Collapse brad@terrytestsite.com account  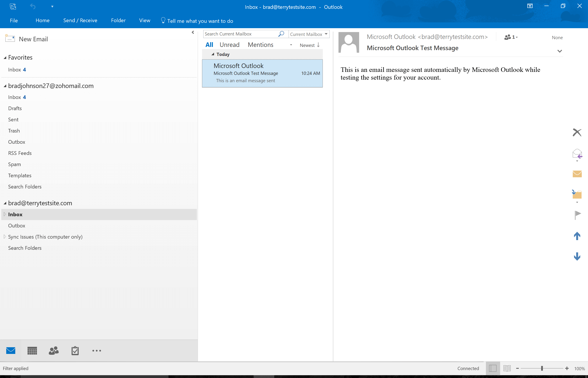[5, 203]
